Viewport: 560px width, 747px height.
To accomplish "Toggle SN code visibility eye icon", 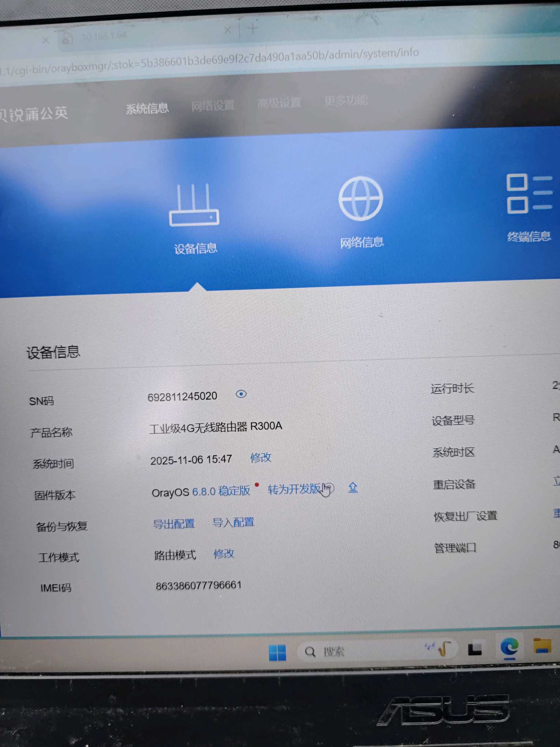I will click(241, 394).
